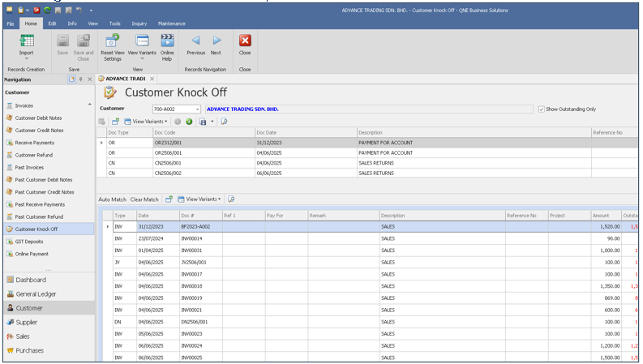643x364 pixels.
Task: Open the Customer code dropdown
Action: (197, 109)
